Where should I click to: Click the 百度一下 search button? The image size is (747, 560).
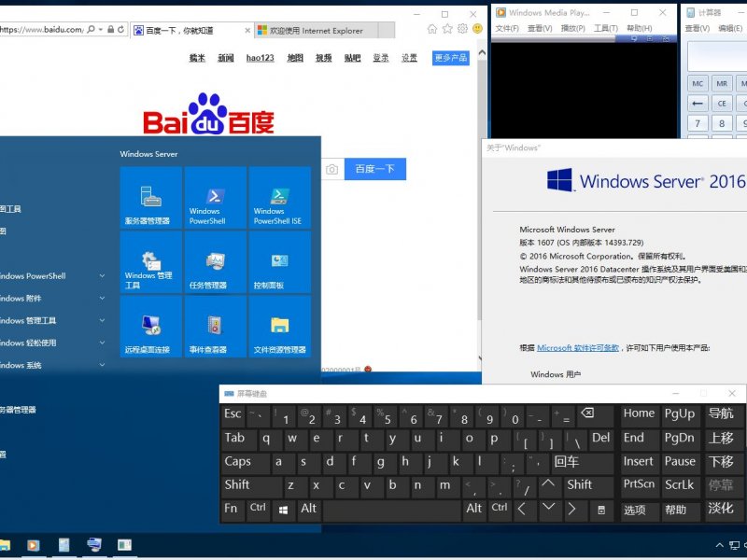coord(375,169)
